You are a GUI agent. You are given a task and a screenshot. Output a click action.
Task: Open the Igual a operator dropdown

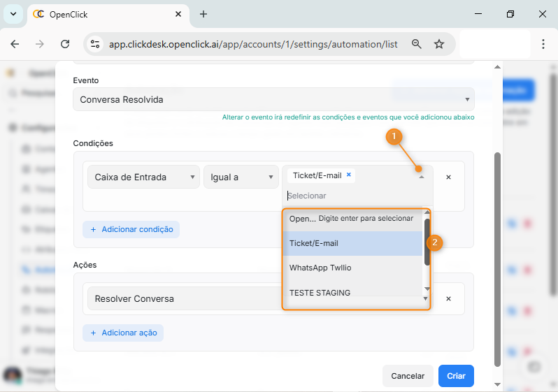(241, 177)
